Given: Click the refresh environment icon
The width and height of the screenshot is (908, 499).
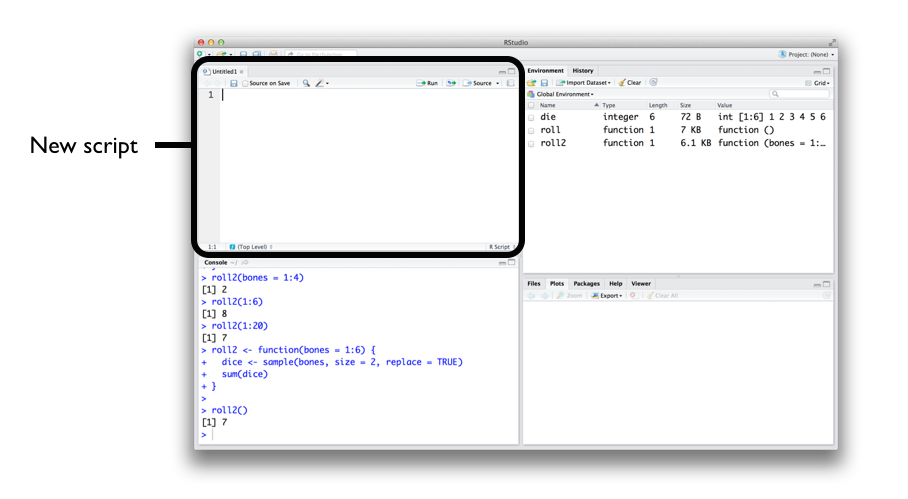Looking at the screenshot, I should click(653, 82).
